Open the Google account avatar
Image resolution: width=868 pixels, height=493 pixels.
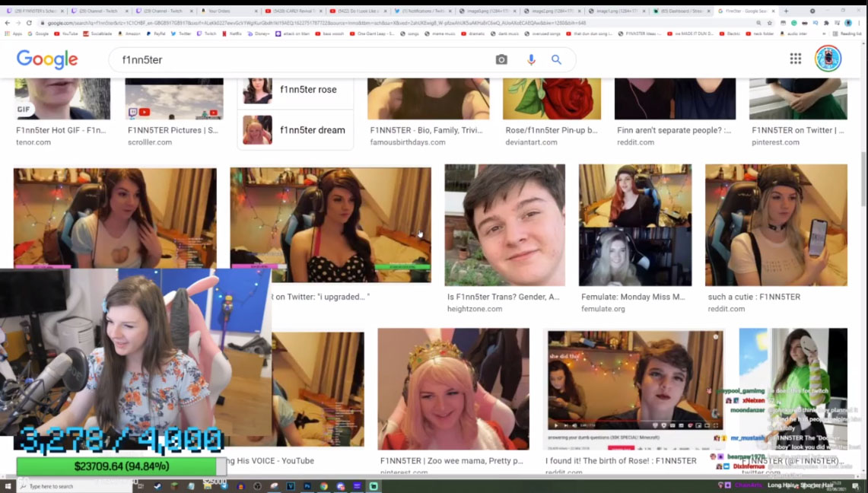828,58
